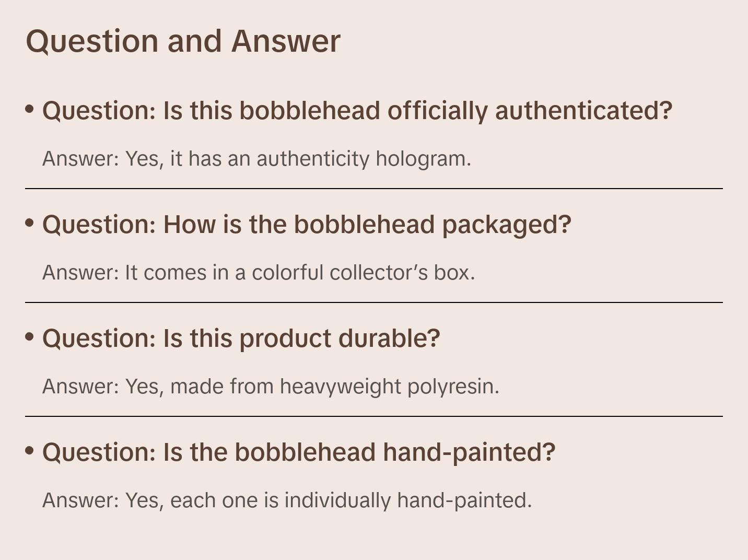Click the "Question and Answer" heading
Screen dimensions: 748x560
click(183, 41)
